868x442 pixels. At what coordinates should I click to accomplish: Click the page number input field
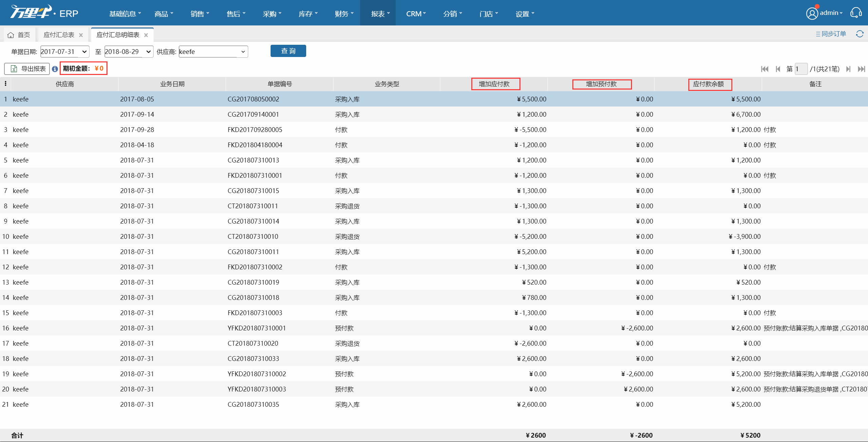click(801, 69)
